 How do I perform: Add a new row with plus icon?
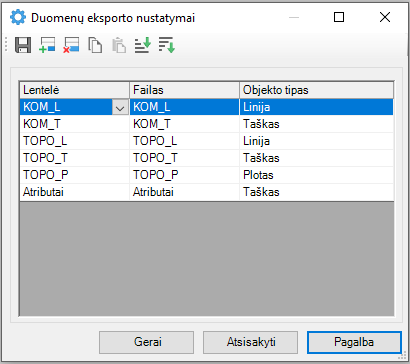(47, 45)
